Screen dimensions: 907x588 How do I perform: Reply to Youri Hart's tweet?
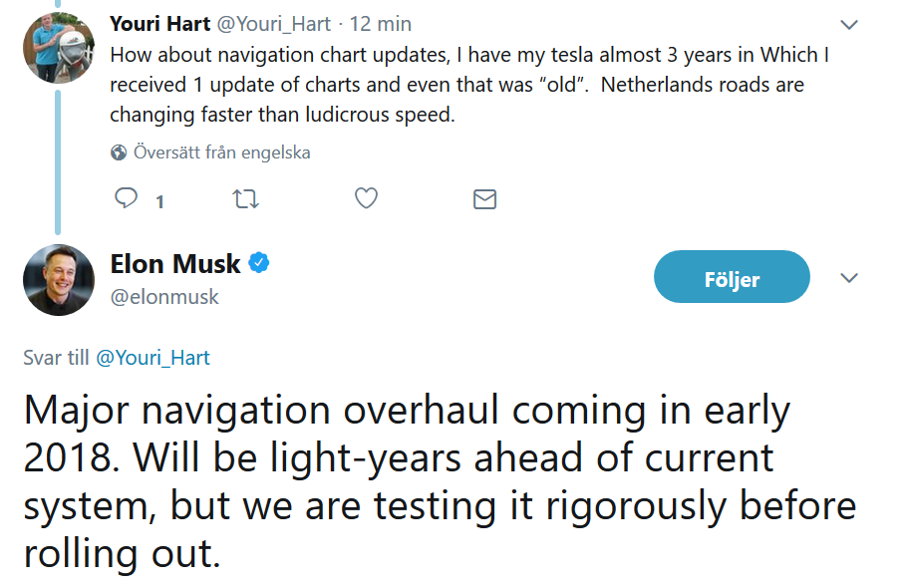[127, 197]
